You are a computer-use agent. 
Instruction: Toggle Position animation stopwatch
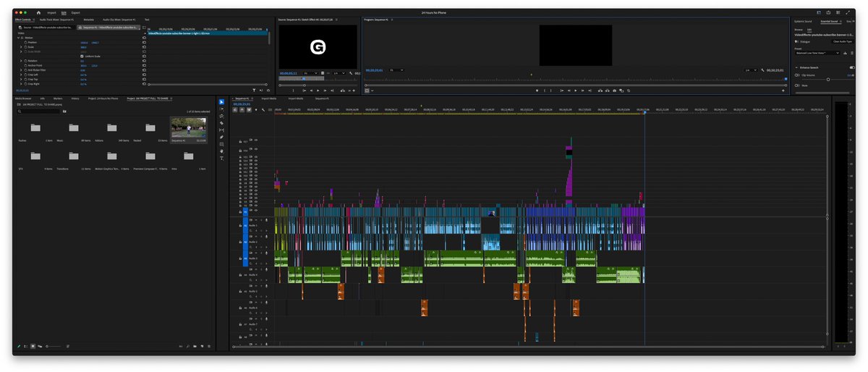pos(26,43)
